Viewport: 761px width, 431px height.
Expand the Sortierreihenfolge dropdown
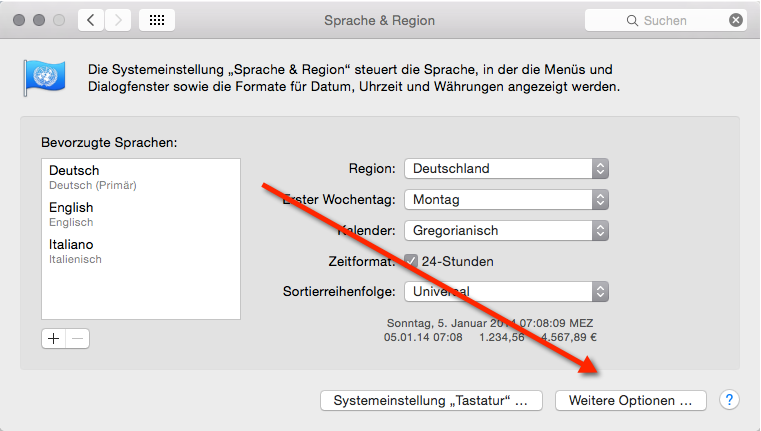coord(506,292)
